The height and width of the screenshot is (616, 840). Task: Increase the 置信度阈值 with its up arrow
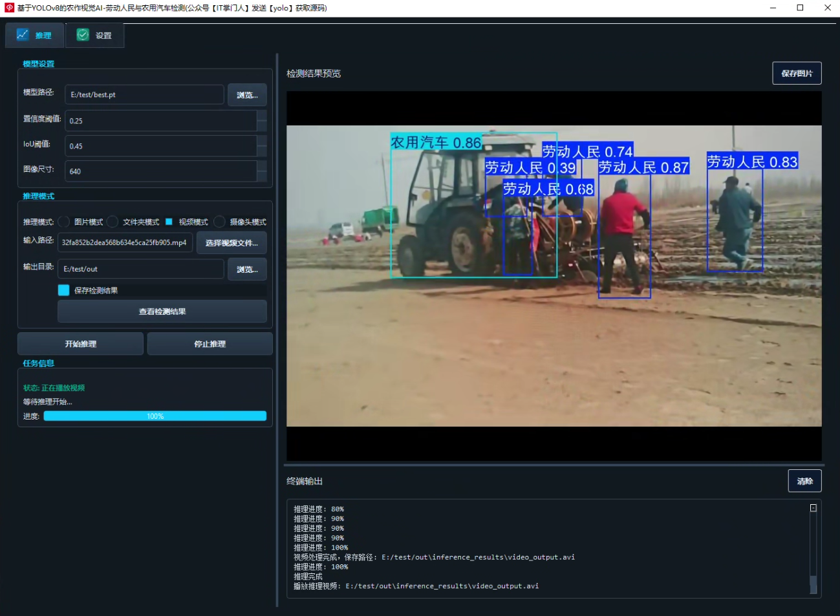pos(262,115)
